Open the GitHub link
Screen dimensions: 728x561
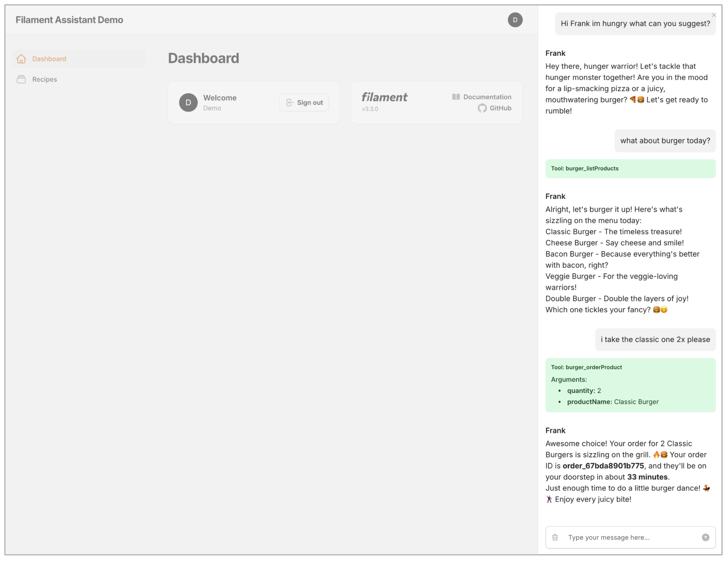pos(500,108)
